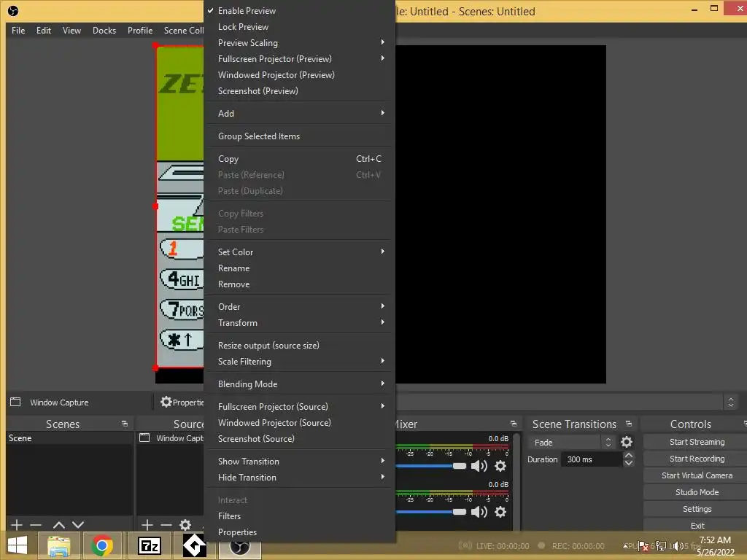This screenshot has height=560, width=747.
Task: Select Resize output (source size)
Action: tap(300, 345)
